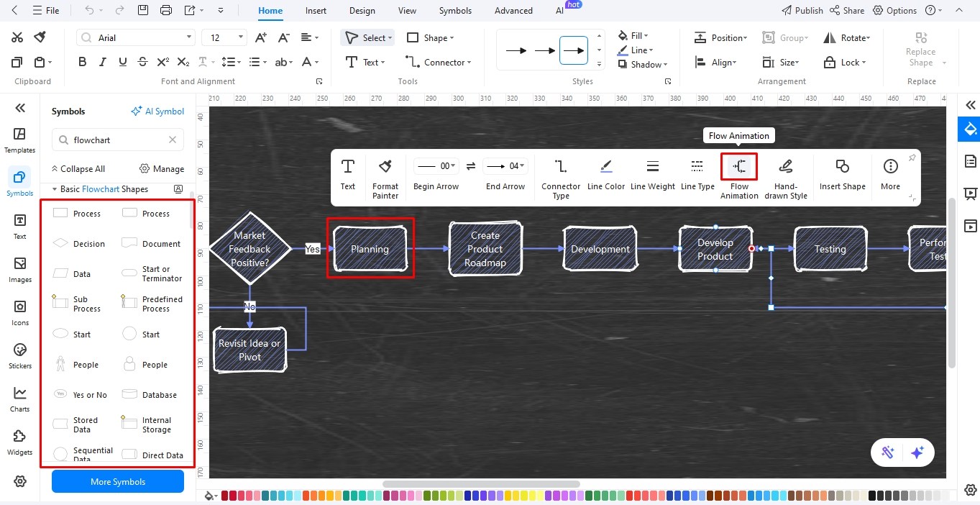The height and width of the screenshot is (505, 980).
Task: Switch to the Symbols tab
Action: (455, 11)
